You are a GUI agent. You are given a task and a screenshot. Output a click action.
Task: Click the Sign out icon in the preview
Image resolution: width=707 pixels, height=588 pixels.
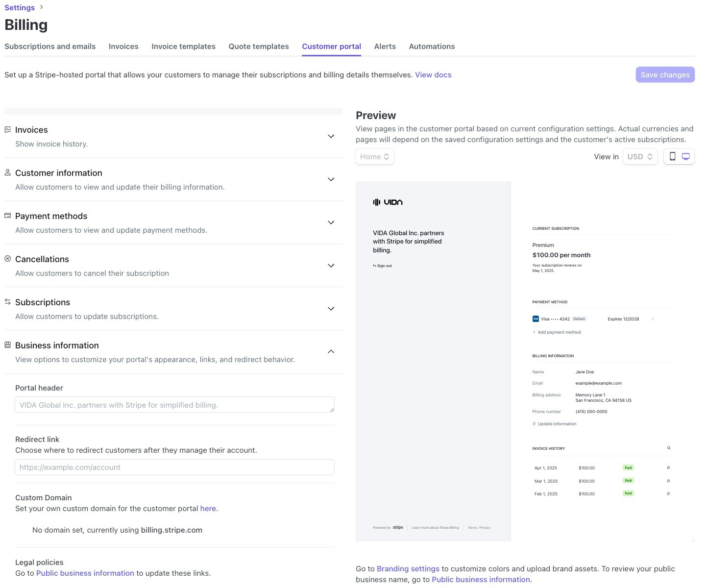pos(374,265)
